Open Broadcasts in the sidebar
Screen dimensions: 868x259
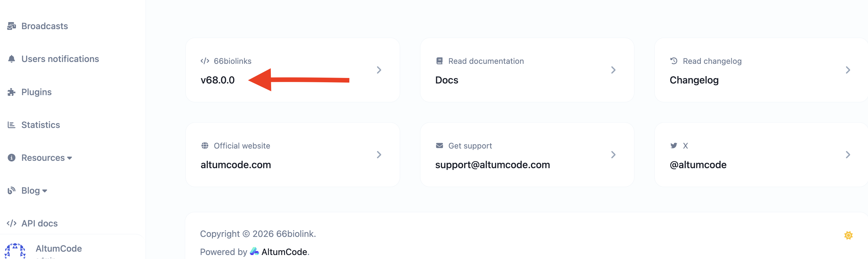coord(44,26)
